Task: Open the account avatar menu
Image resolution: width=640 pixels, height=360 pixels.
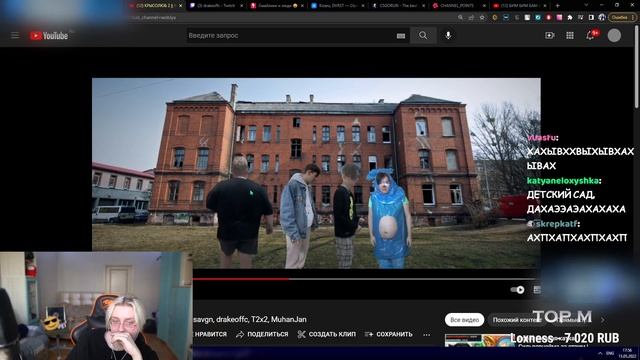Action: point(614,36)
